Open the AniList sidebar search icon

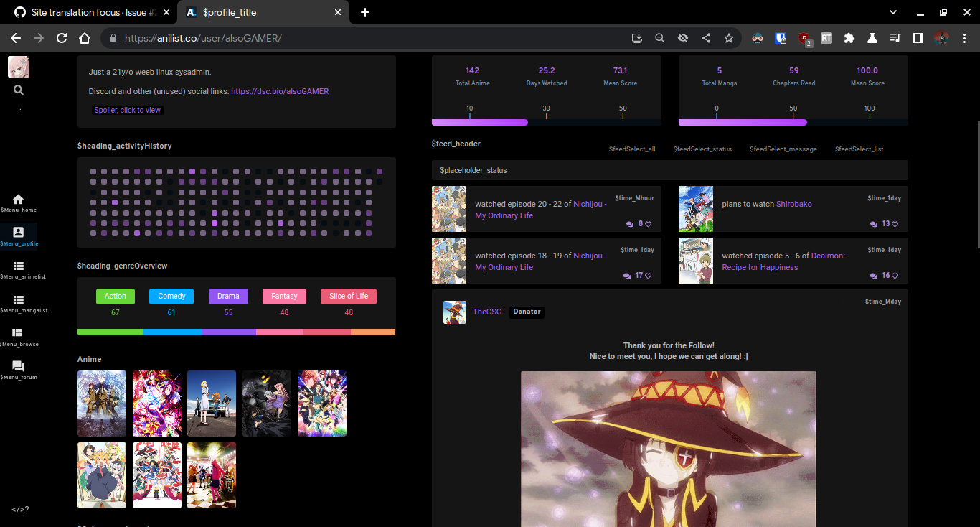point(18,90)
